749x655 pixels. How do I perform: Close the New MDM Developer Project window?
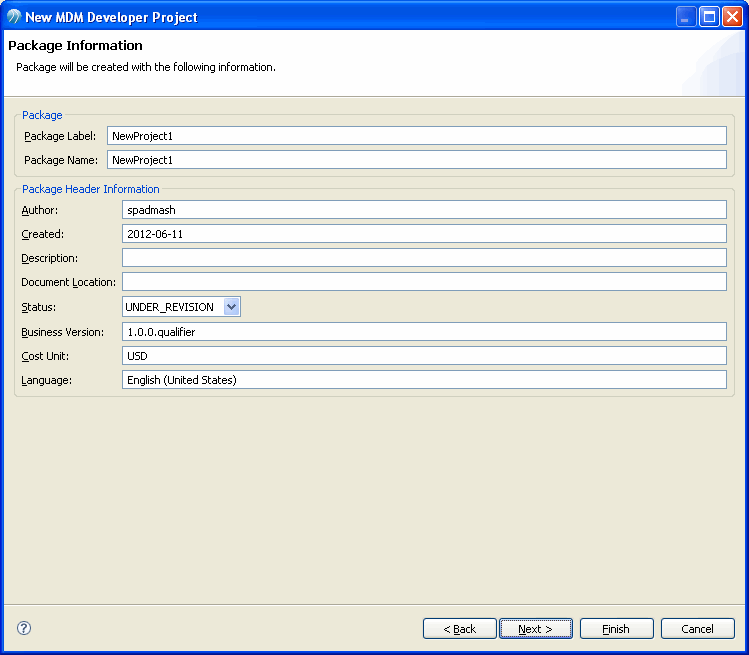click(732, 17)
